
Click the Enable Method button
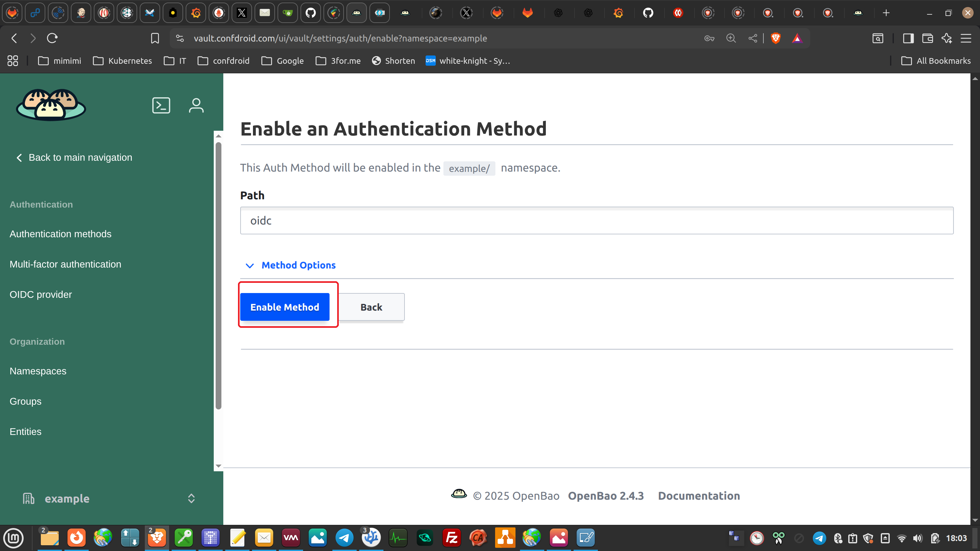[284, 307]
